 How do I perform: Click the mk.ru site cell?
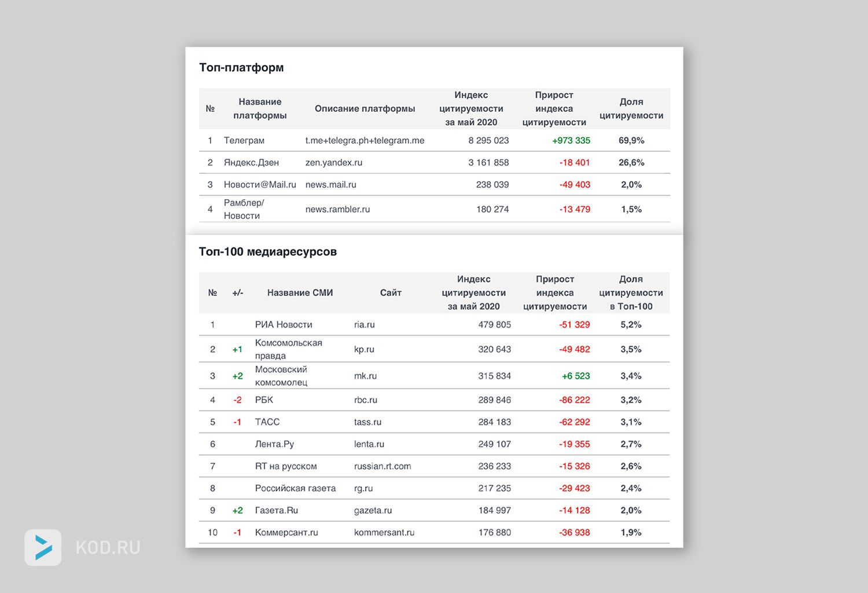tap(365, 376)
